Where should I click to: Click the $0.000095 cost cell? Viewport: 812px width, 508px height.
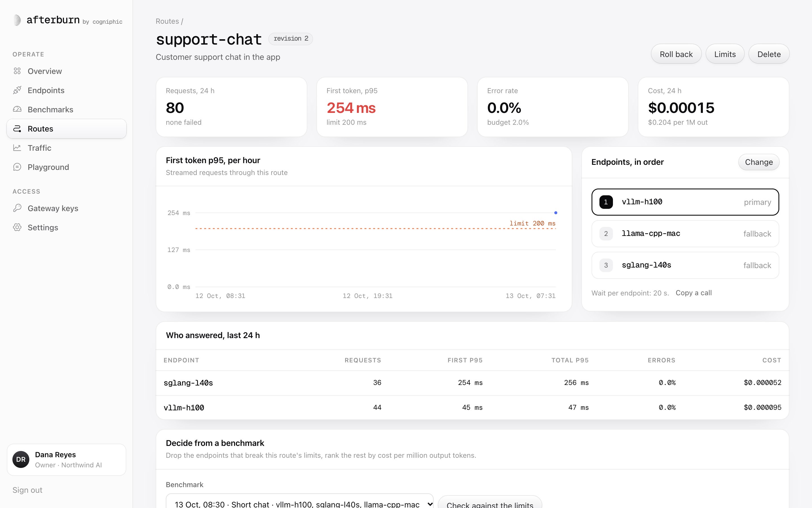coord(762,408)
